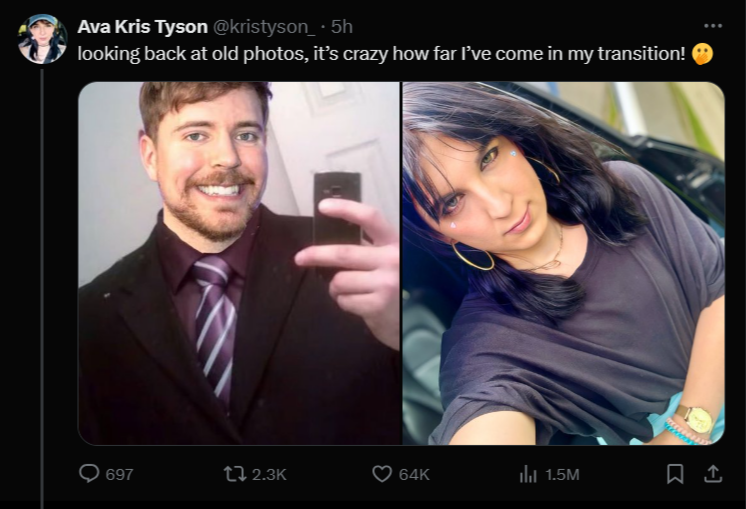Screen dimensions: 746x509
Task: Click the repost arrows icon
Action: (x=235, y=474)
